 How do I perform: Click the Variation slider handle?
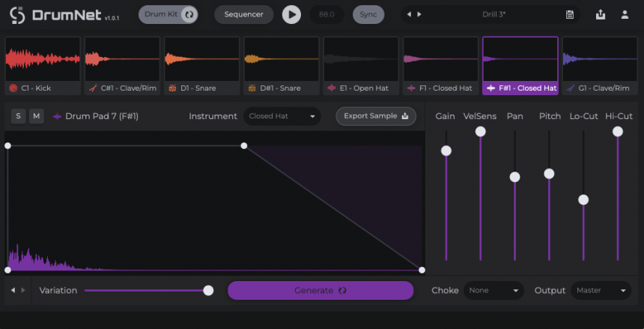[209, 290]
